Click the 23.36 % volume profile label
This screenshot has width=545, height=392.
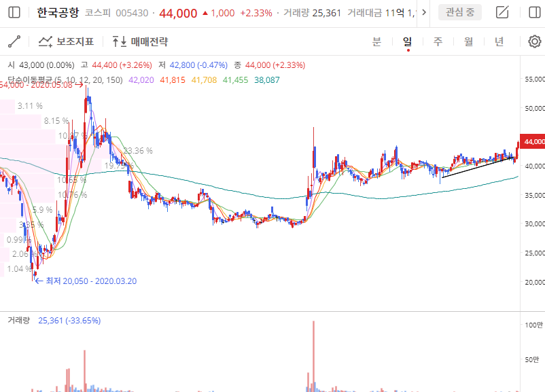click(x=138, y=150)
